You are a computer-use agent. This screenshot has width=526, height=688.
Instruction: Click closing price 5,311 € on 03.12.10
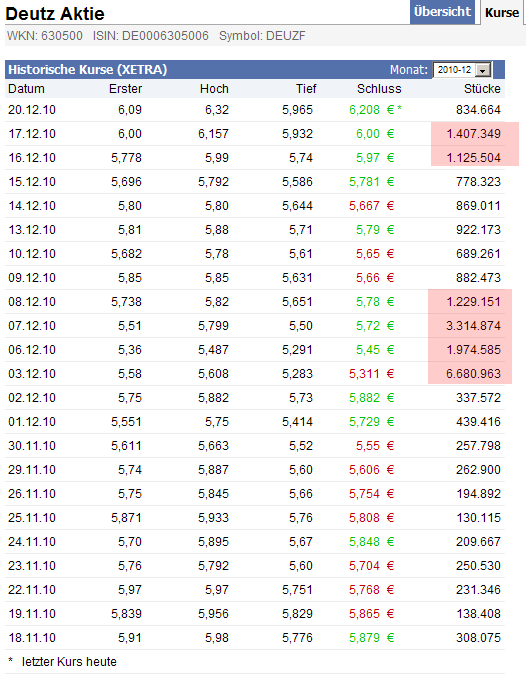pos(372,374)
